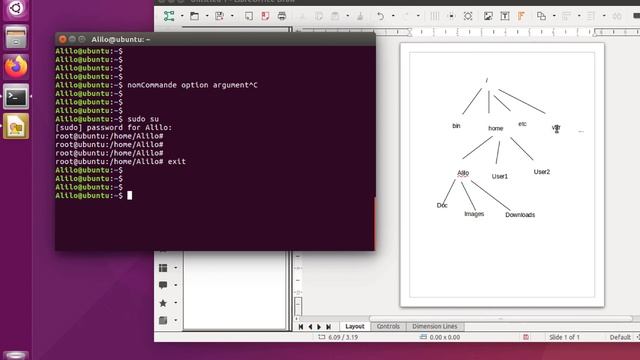This screenshot has width=640, height=360.
Task: Open the Ubuntu Dash search icon
Action: click(16, 9)
